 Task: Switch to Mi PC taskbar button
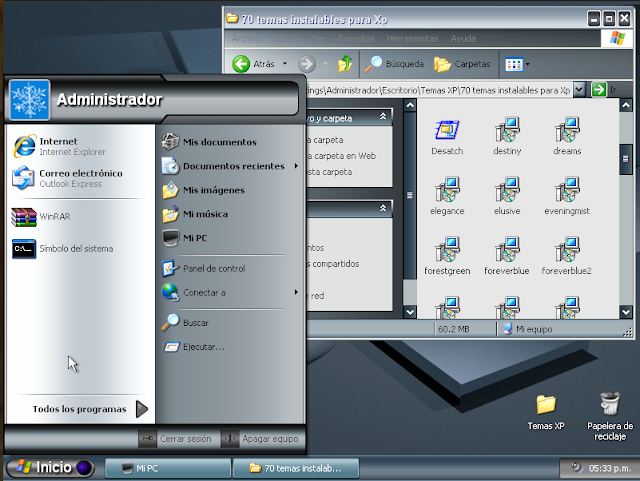(168, 468)
